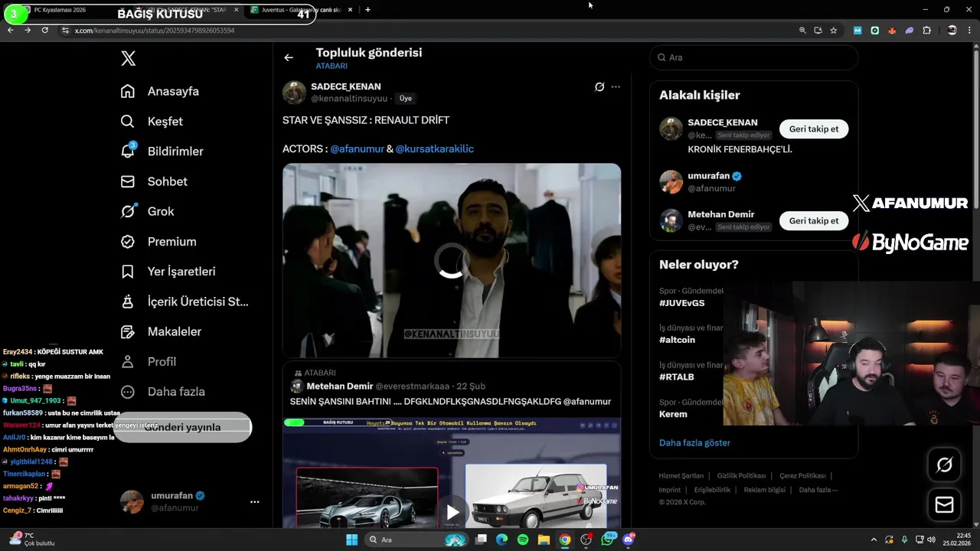Open Anasayfa in the sidebar

pyautogui.click(x=160, y=91)
